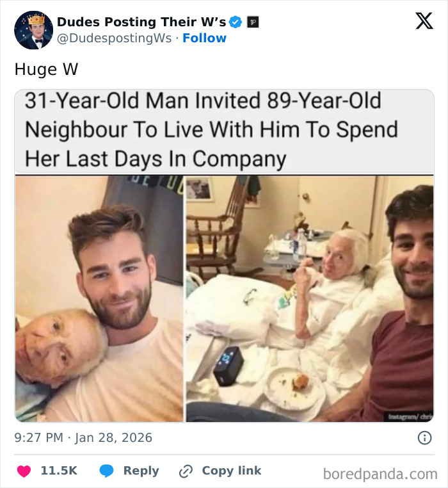Click the "Huge W" tweet text
This screenshot has height=488, width=448.
pyautogui.click(x=46, y=69)
